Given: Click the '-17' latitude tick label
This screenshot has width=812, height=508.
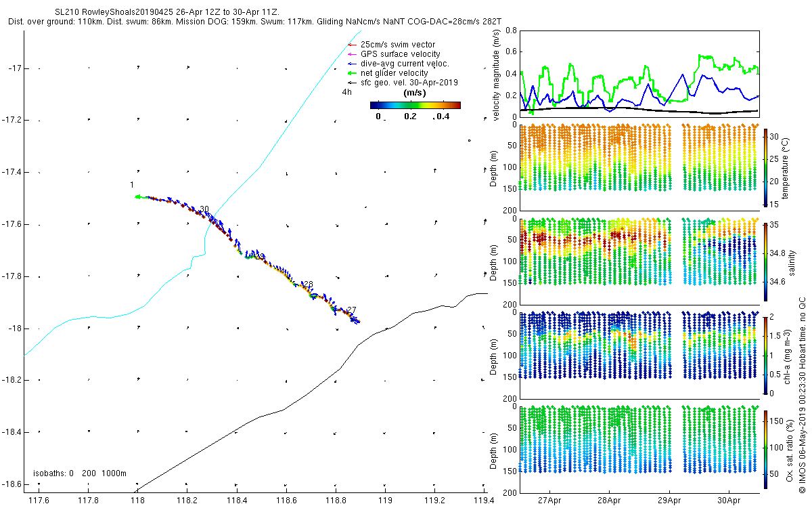Looking at the screenshot, I should pos(16,68).
